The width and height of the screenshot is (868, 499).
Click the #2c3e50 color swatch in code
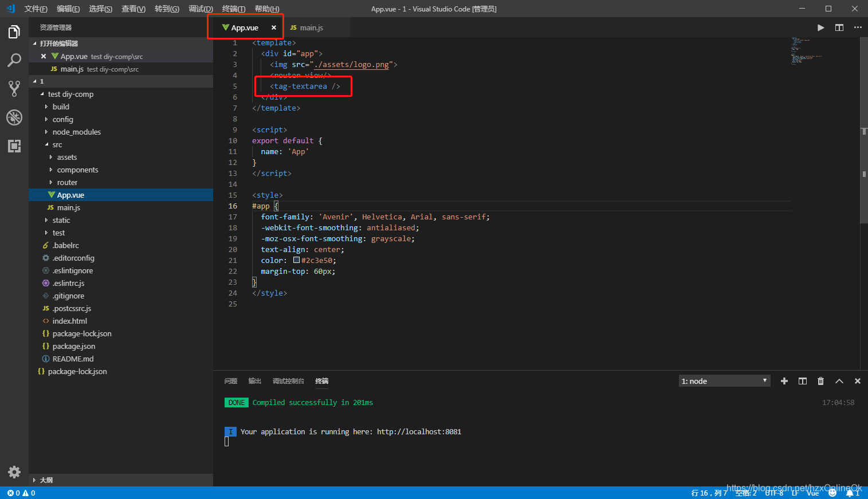pos(296,260)
